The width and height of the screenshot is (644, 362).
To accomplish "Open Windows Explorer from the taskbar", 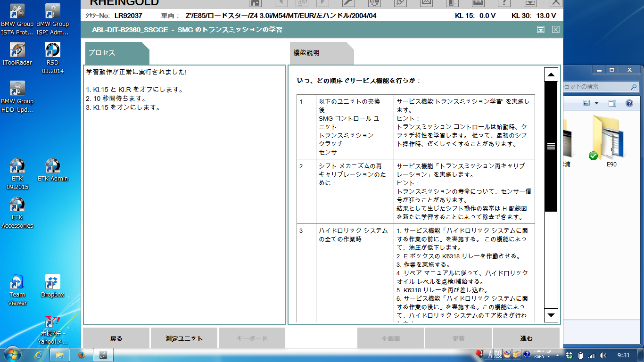I will (60, 354).
